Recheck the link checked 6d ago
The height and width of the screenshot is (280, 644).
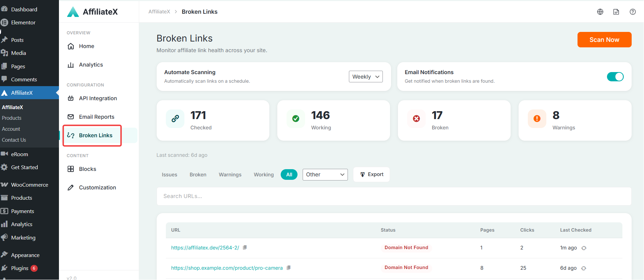point(584,268)
